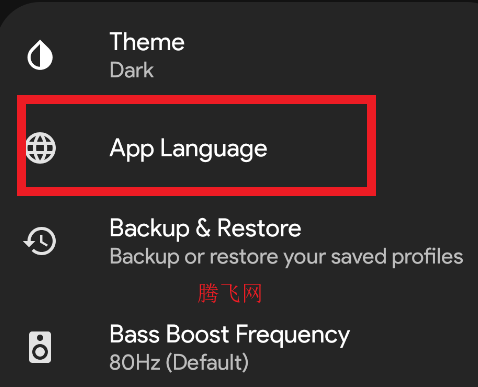Click the word 'Restore' in the backup title
The image size is (478, 387).
tap(259, 228)
